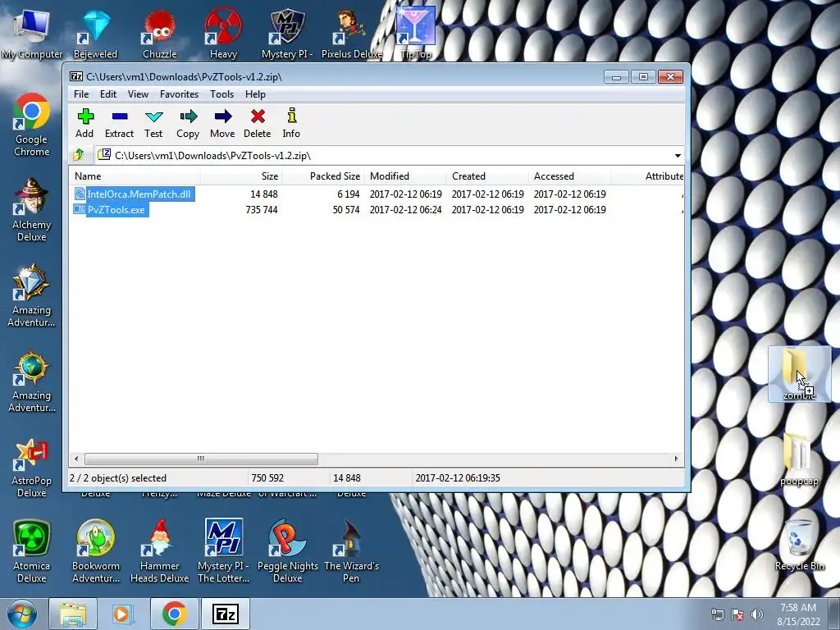Extract selected files with the Extract button
This screenshot has height=630, width=840.
(119, 123)
